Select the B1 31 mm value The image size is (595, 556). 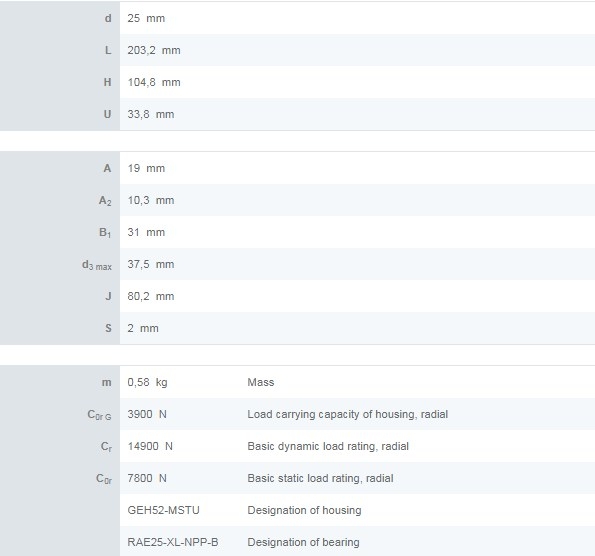(x=146, y=232)
